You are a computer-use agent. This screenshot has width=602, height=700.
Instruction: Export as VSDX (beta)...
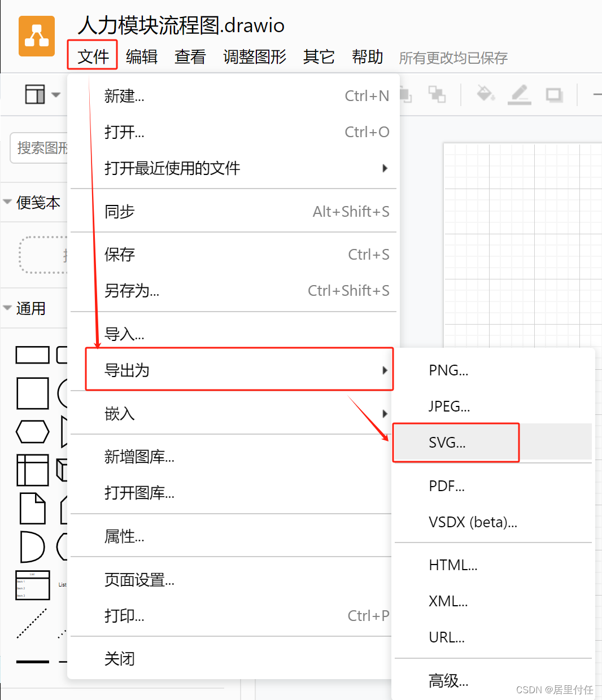493,522
